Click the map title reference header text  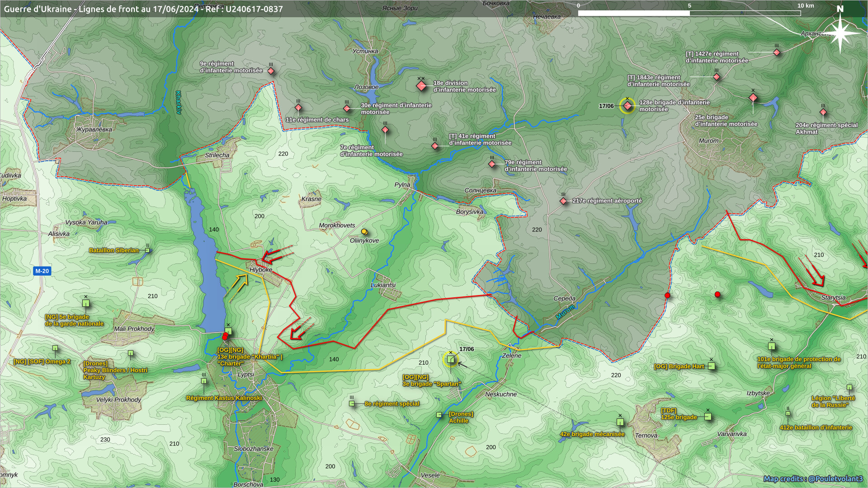coord(143,9)
